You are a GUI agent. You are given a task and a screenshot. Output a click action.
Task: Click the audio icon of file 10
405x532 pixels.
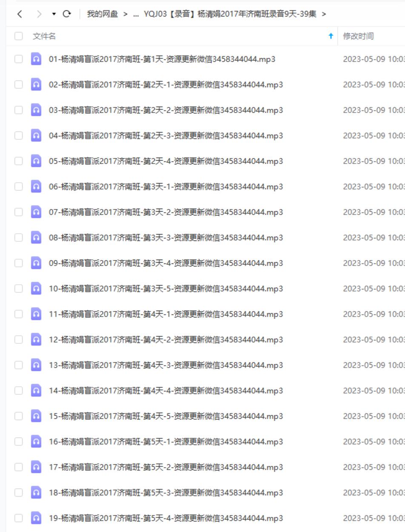click(x=36, y=289)
